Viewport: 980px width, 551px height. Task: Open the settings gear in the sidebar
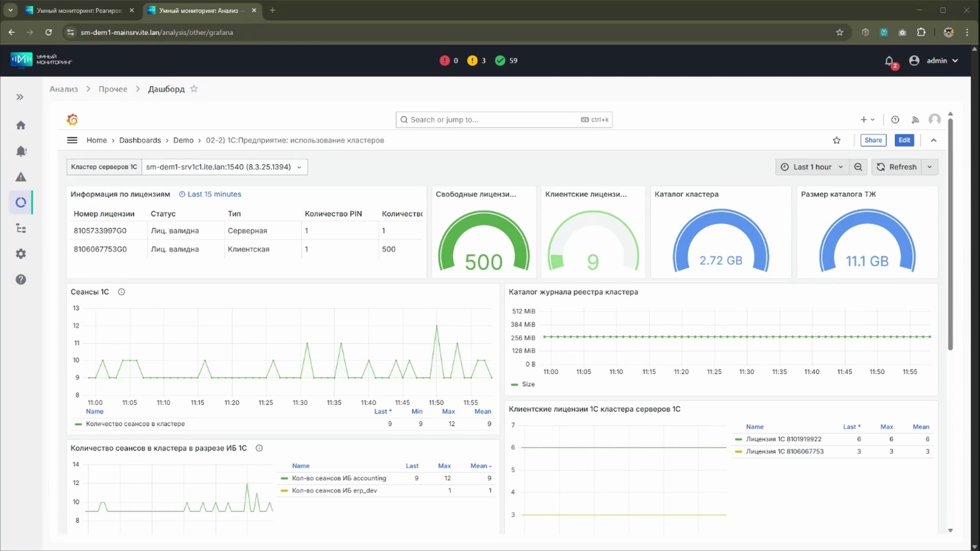[x=21, y=254]
